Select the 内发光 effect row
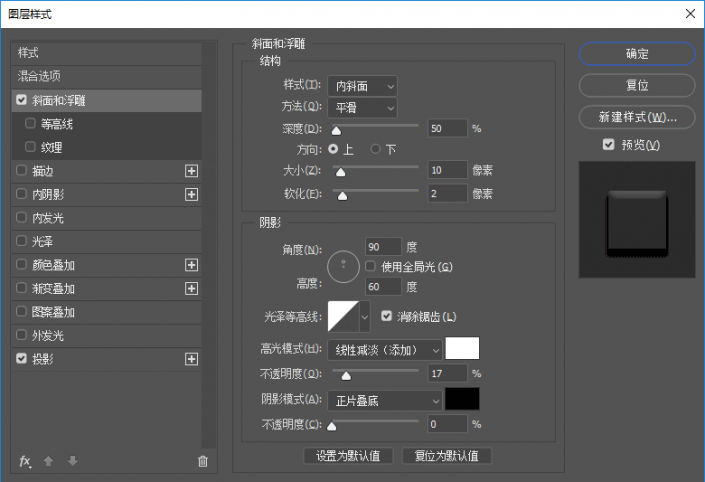The height and width of the screenshot is (482, 705). [107, 218]
